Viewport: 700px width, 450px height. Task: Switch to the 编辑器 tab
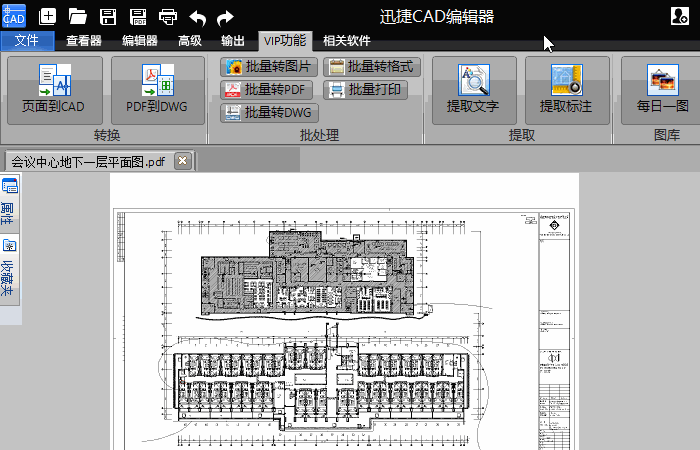click(140, 41)
